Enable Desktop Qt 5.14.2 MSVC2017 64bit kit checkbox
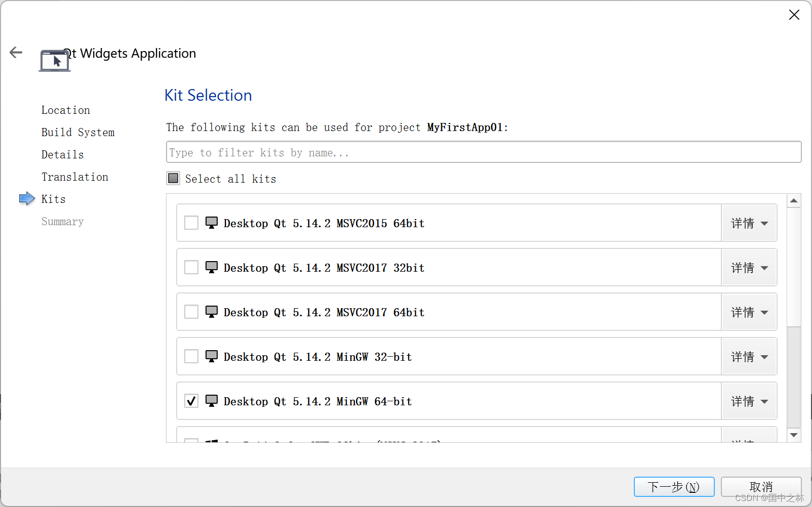 [191, 312]
